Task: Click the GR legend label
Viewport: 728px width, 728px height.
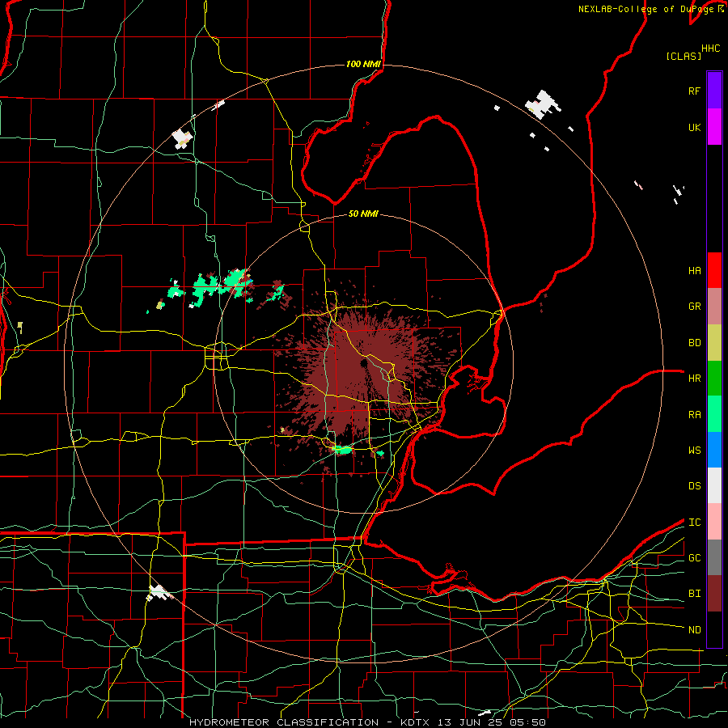Action: [x=694, y=307]
